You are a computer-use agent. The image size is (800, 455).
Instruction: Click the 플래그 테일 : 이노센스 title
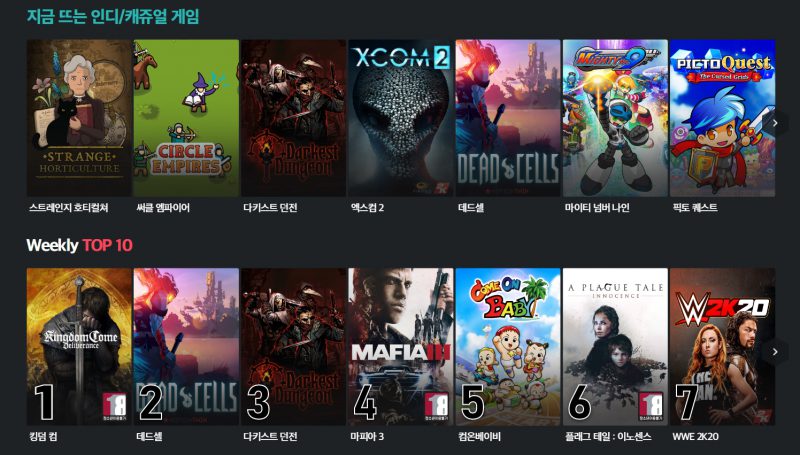[x=608, y=437]
